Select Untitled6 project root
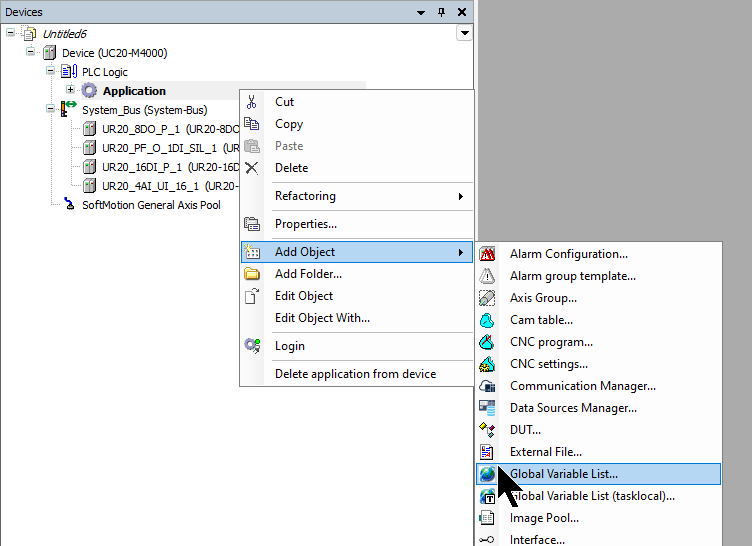 click(64, 34)
